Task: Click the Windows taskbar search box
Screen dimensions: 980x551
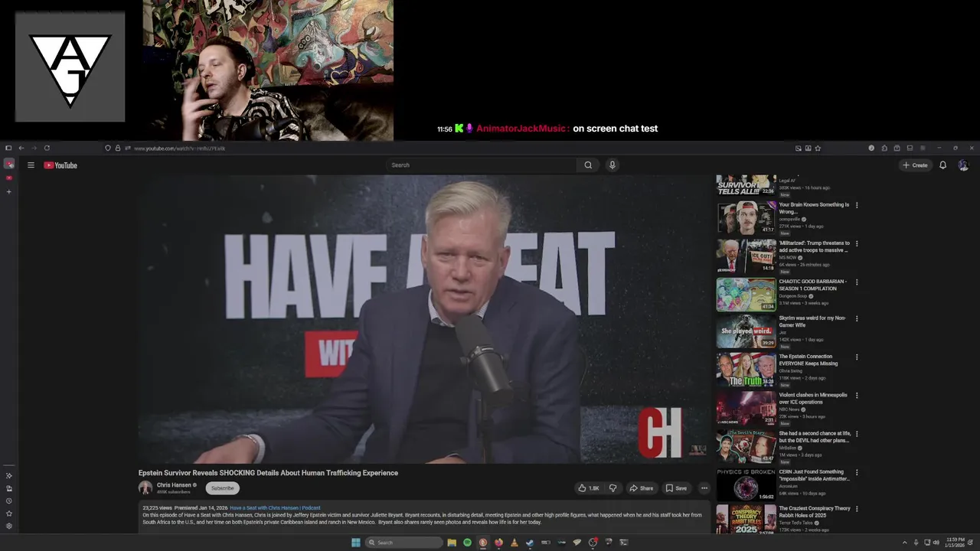Action: click(x=404, y=543)
